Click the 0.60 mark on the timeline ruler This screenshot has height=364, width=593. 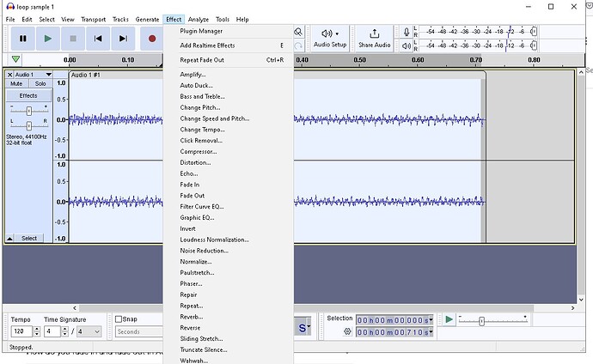[418, 59]
